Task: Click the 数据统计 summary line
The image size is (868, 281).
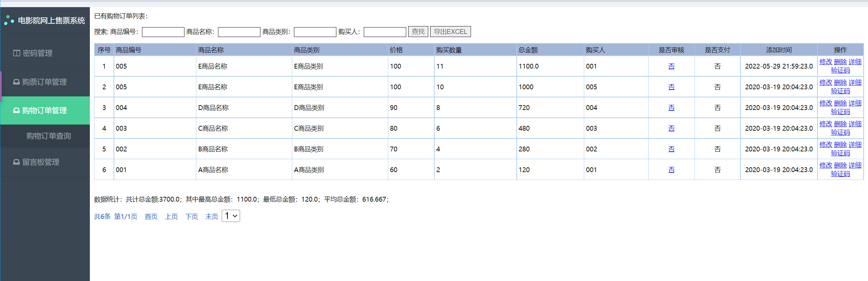Action: 241,199
